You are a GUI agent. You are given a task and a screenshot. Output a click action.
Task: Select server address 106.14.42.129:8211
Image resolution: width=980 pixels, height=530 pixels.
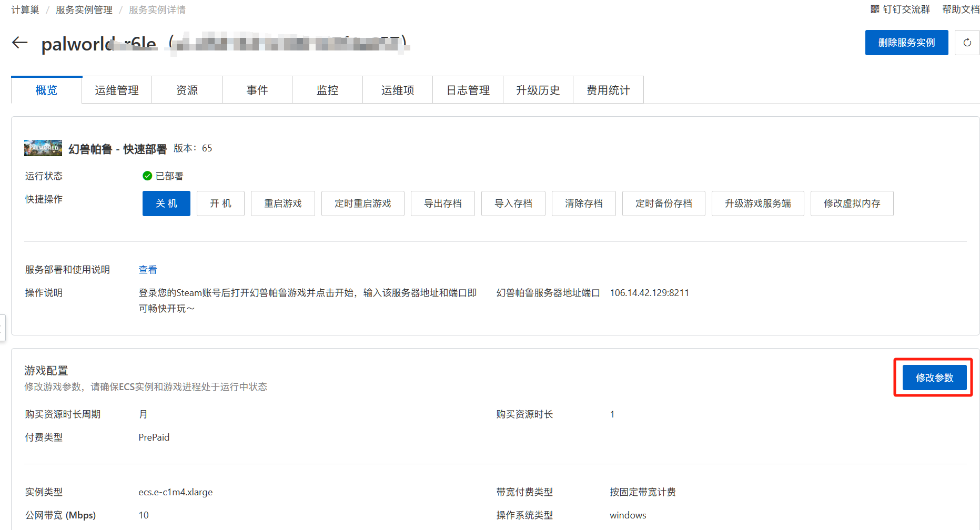pyautogui.click(x=649, y=293)
